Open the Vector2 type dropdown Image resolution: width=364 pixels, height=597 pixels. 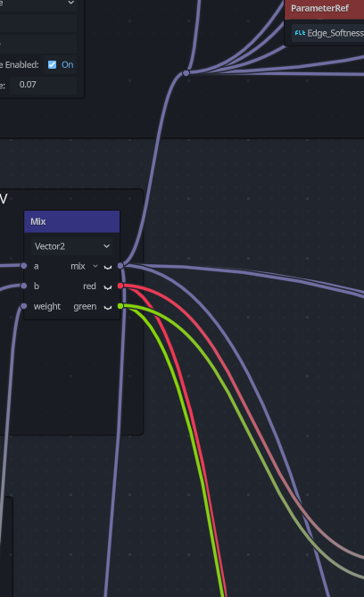point(72,246)
